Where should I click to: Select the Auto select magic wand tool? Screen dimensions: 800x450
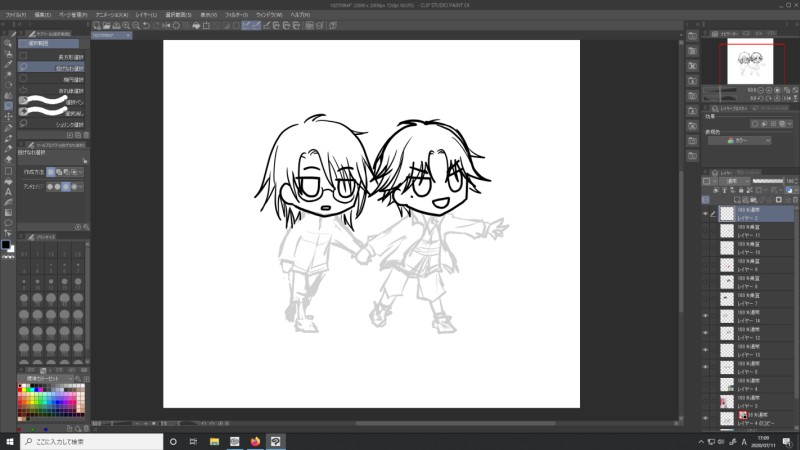(x=8, y=75)
